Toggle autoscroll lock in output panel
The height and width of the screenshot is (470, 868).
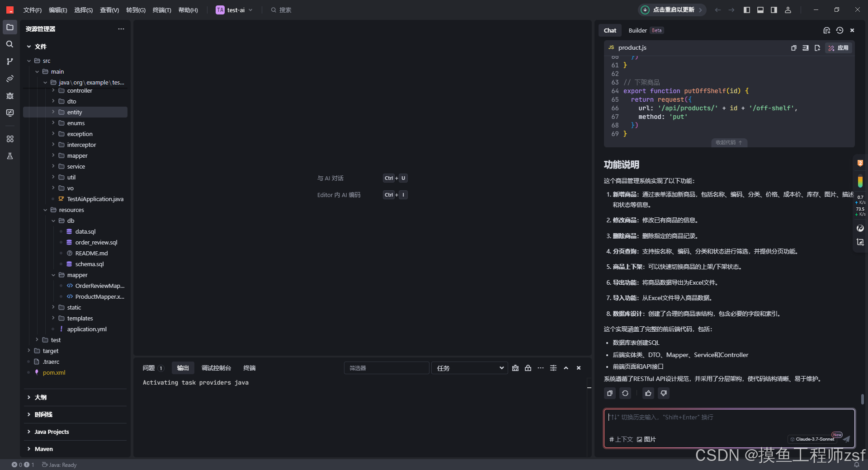pyautogui.click(x=528, y=368)
